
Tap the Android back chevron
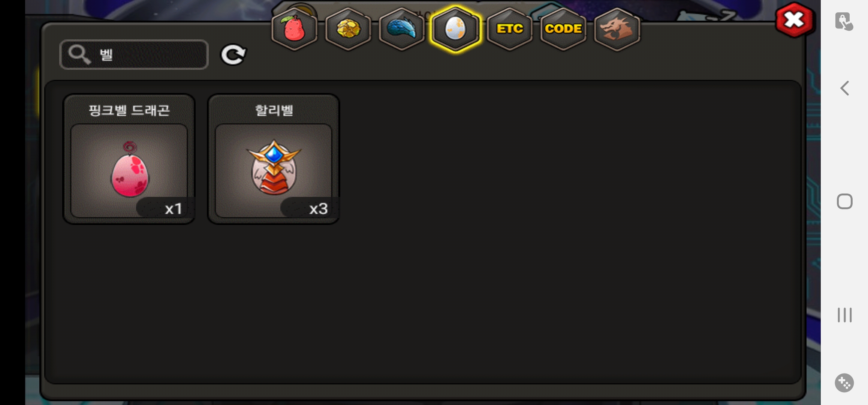(x=844, y=88)
